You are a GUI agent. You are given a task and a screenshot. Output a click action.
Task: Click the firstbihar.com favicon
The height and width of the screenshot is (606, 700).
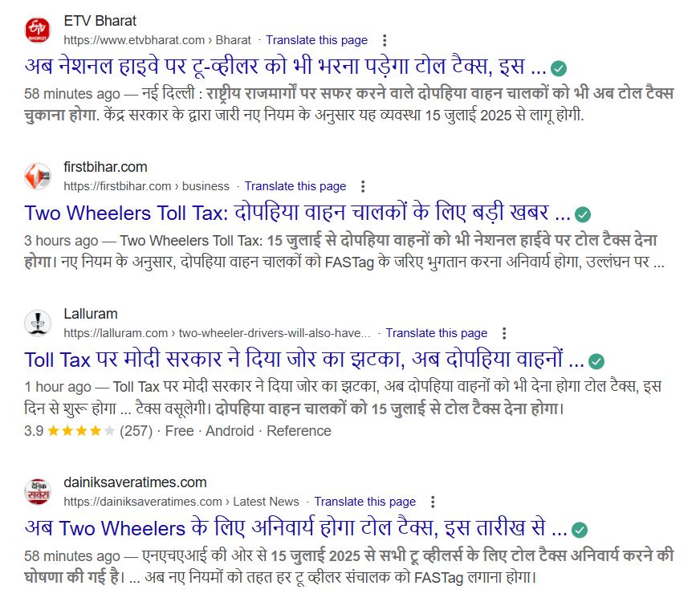38,177
